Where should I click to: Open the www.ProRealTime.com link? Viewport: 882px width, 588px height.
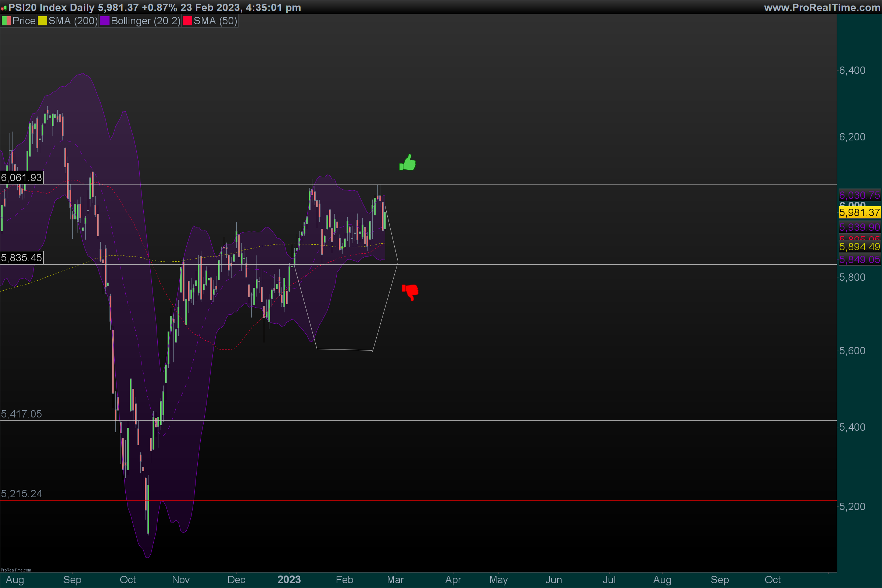(822, 7)
